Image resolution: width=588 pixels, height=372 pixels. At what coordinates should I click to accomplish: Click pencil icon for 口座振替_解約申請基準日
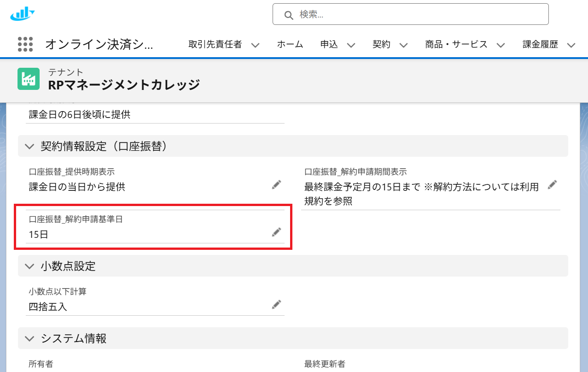pyautogui.click(x=276, y=232)
